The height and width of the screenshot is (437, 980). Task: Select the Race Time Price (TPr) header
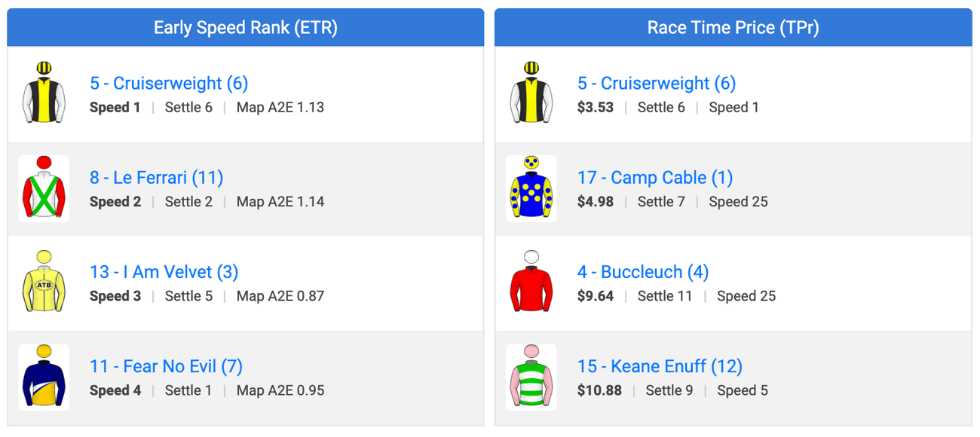[x=733, y=28]
